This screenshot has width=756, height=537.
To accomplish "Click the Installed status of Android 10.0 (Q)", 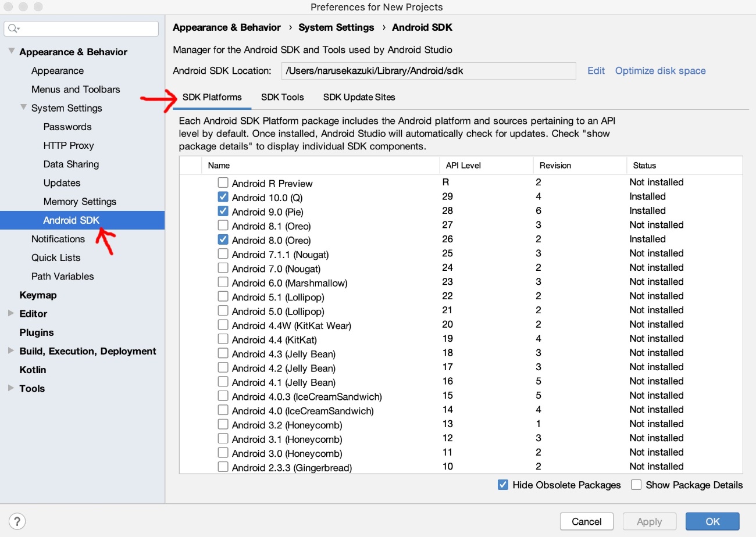I will tap(647, 196).
